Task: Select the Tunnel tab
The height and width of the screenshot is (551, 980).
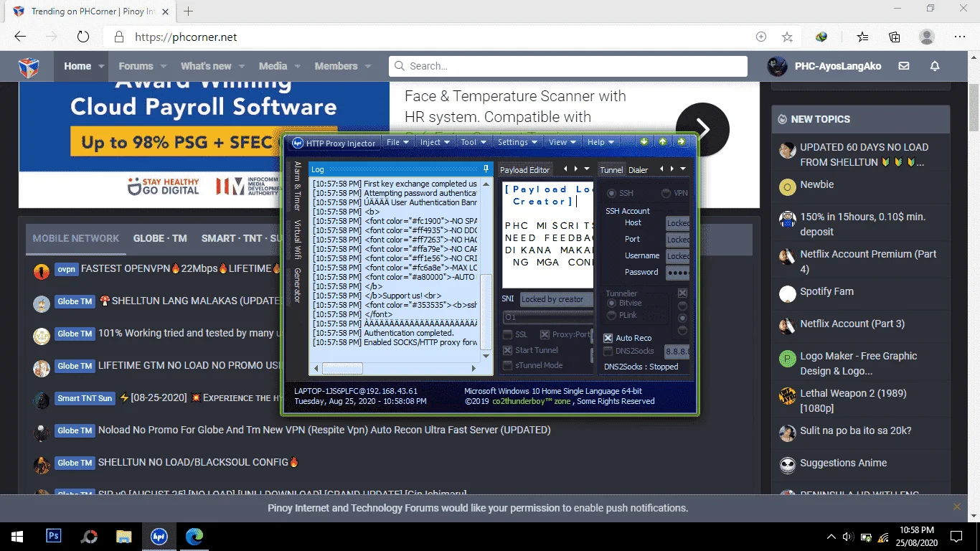Action: 611,170
